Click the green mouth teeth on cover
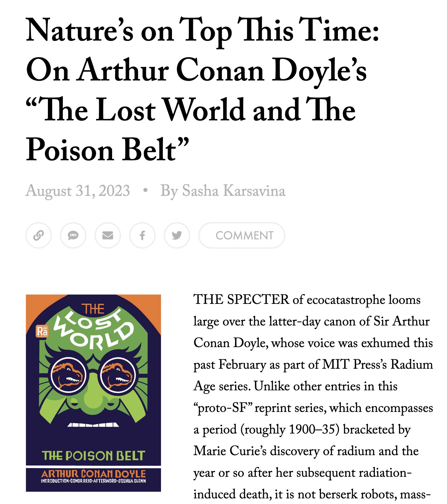This screenshot has height=504, width=447. 93,425
